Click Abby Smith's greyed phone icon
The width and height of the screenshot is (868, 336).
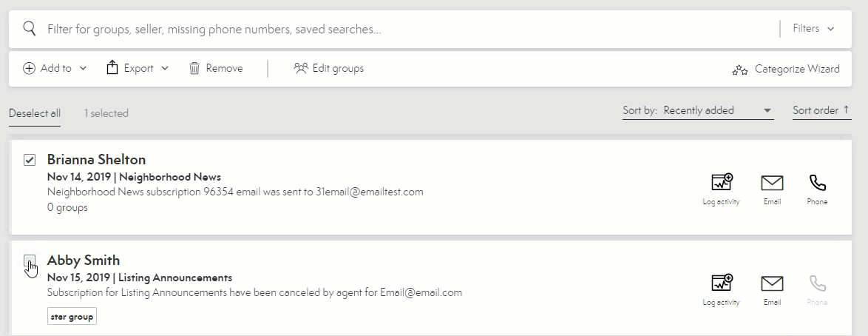point(817,290)
